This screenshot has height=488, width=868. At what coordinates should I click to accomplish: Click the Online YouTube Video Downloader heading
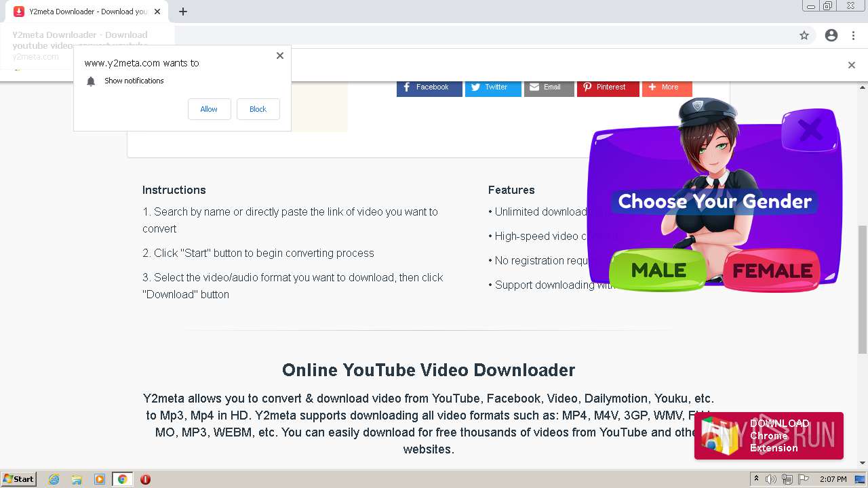tap(429, 370)
